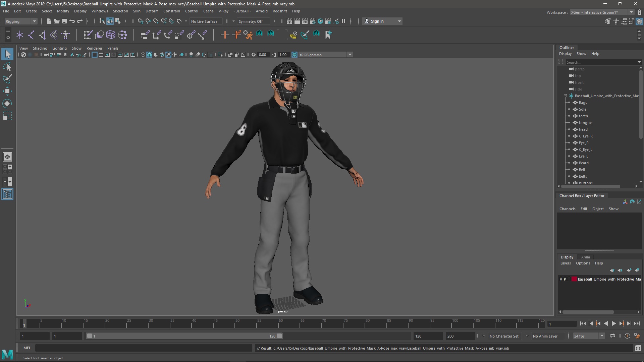Screen dimensions: 644x362
Task: Open the No Anim Layer dropdown arrow
Action: (x=527, y=336)
